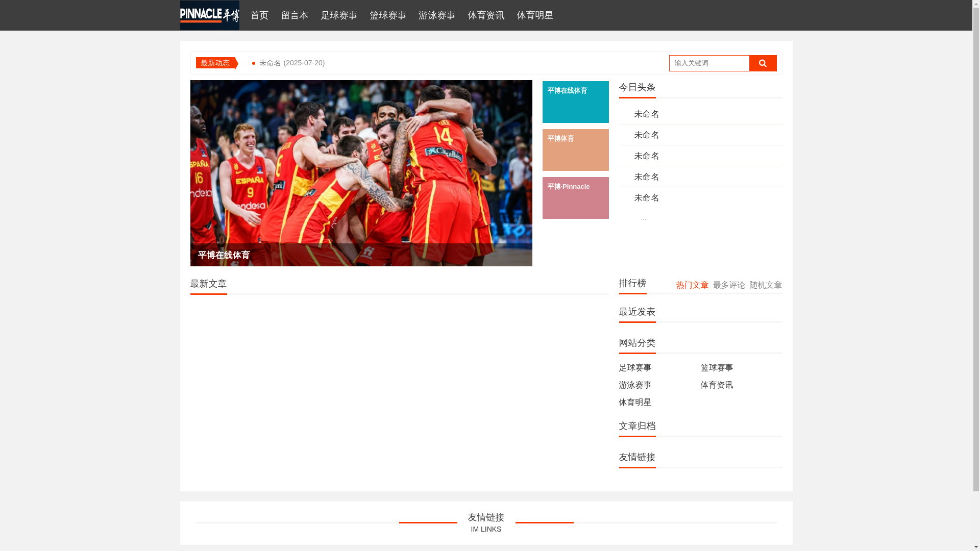980x551 pixels.
Task: Open the 体育资讯 navigation menu
Action: point(486,15)
